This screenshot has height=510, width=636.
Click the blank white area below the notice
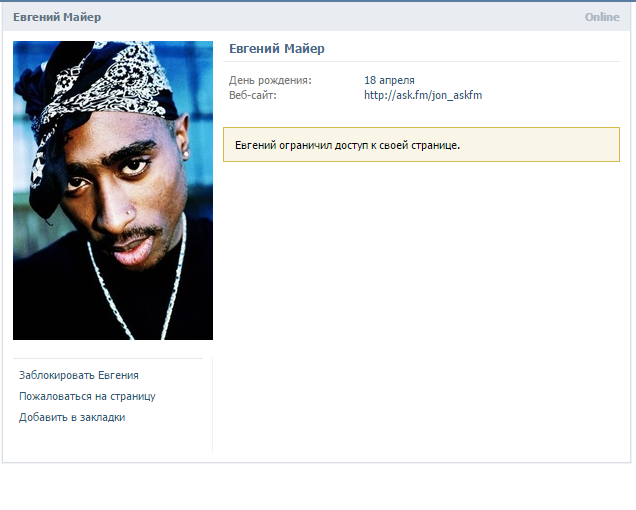421,304
